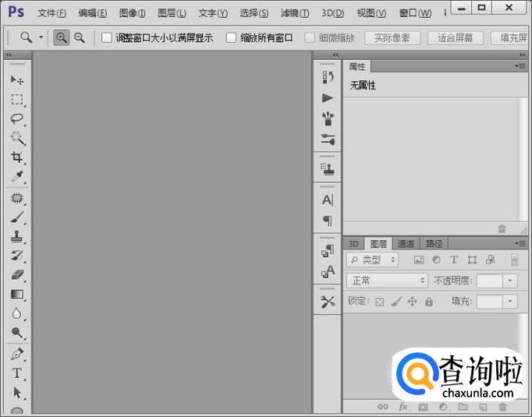Viewport: 532px width, 417px height.
Task: Toggle the 缩放所有窗口 checkbox
Action: coord(231,37)
